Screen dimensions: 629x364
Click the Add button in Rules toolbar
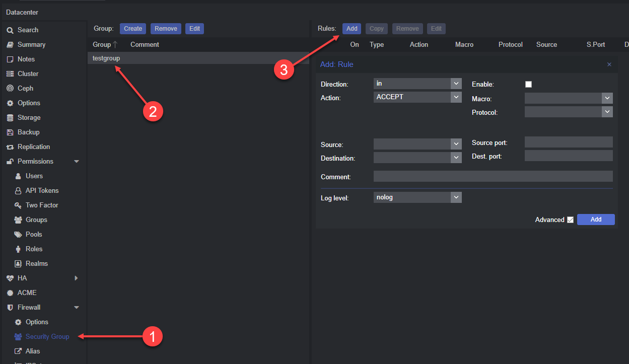(x=352, y=29)
